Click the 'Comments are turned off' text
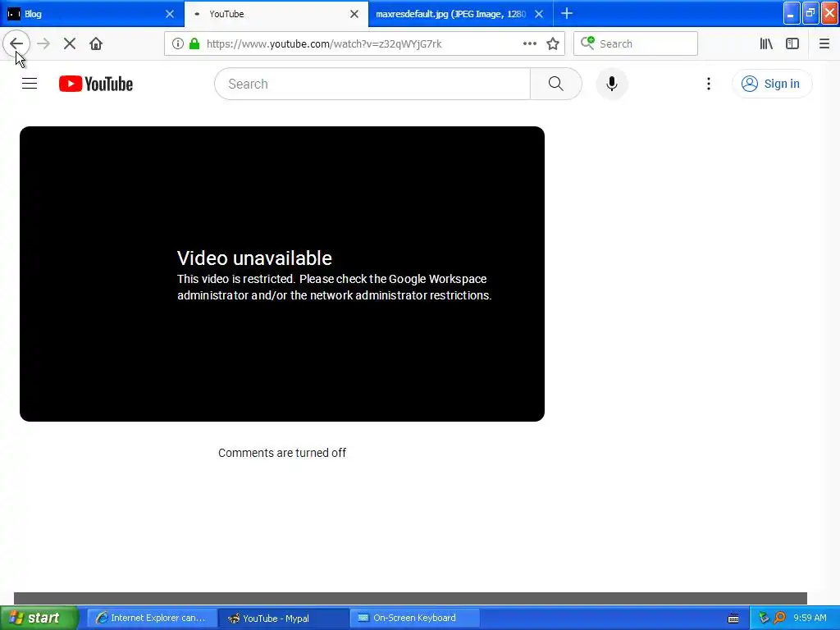The image size is (840, 630). click(282, 453)
